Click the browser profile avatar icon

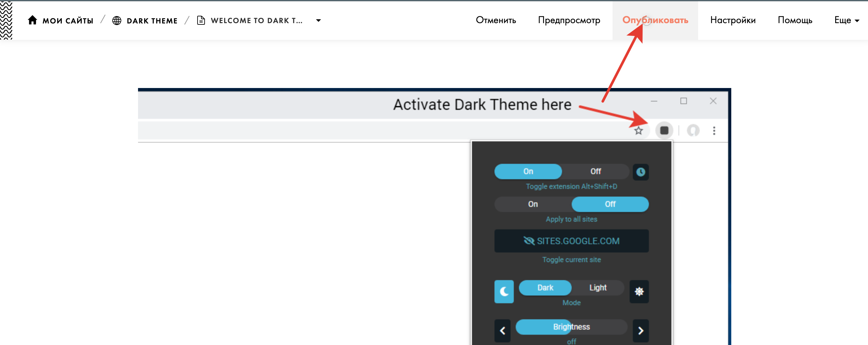click(693, 131)
